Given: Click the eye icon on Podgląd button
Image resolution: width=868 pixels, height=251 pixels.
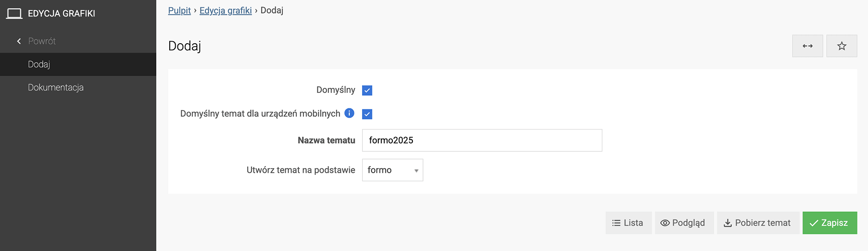Looking at the screenshot, I should (x=665, y=223).
